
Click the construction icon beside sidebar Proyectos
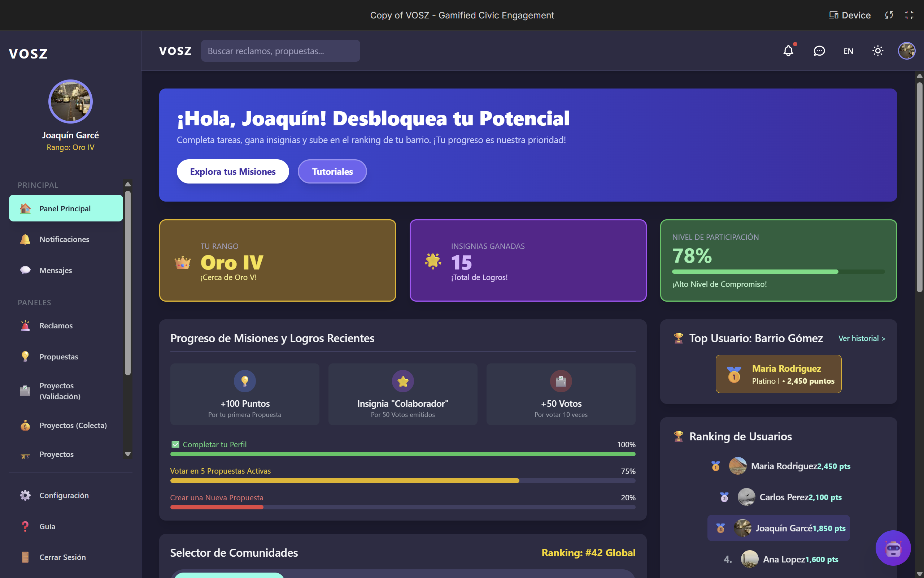click(25, 456)
